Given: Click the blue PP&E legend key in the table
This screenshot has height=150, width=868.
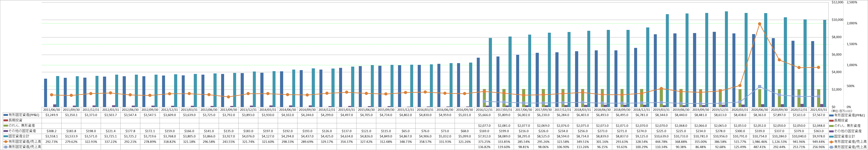Looking at the screenshot, I should pyautogui.click(x=6, y=115).
